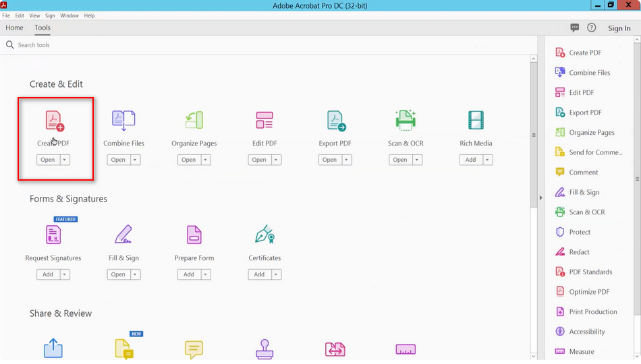Open the Organize Pages dropdown arrow
Viewport: 641px width, 364px height.
(206, 160)
